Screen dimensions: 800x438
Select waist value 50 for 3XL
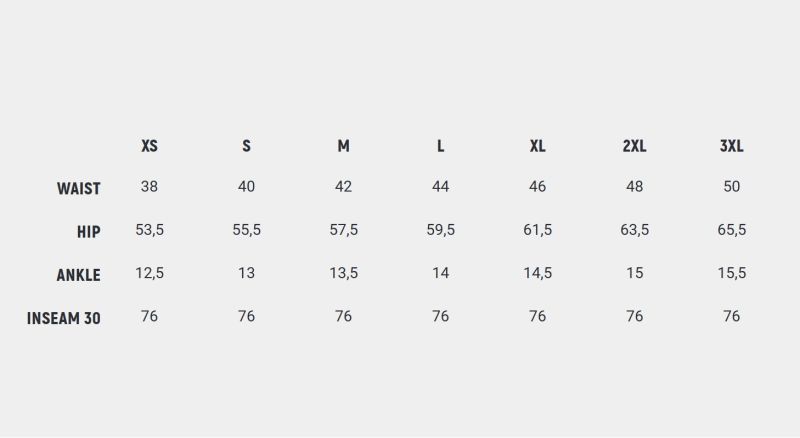[731, 187]
